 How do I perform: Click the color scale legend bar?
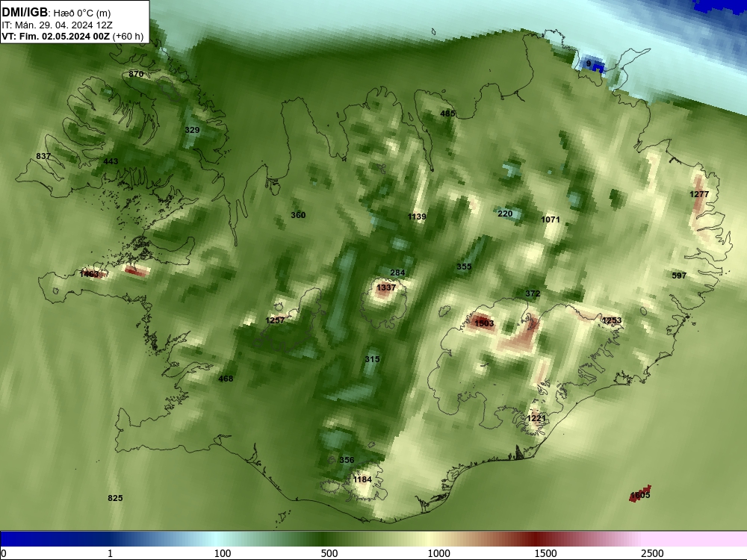pos(373,539)
